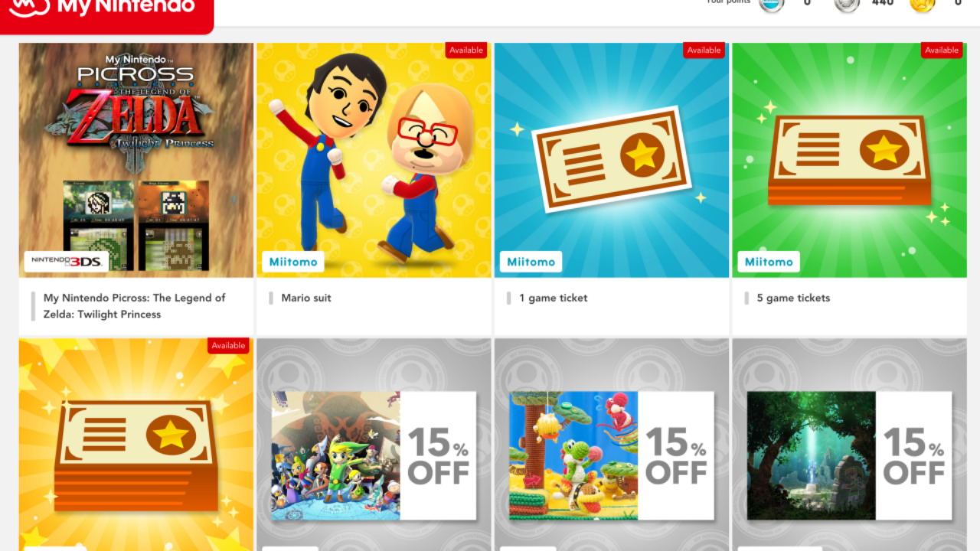
Task: Open the 1 game ticket title link
Action: point(554,298)
